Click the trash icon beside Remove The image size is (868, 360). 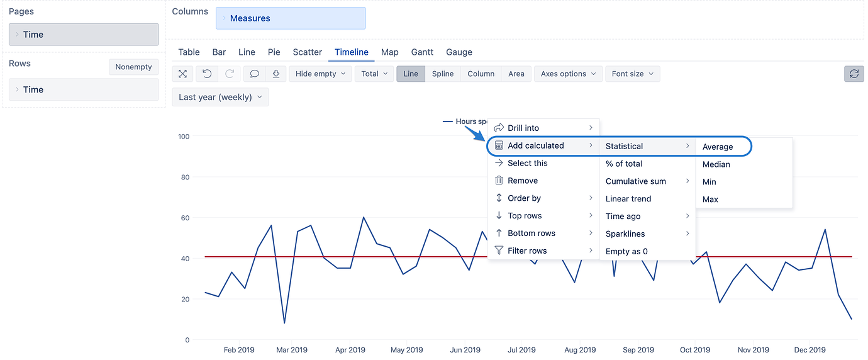tap(499, 181)
